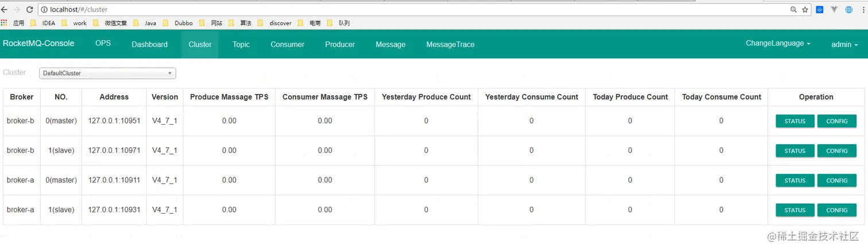Click 0(master) in 127.0.0.1:10911 row

[61, 180]
